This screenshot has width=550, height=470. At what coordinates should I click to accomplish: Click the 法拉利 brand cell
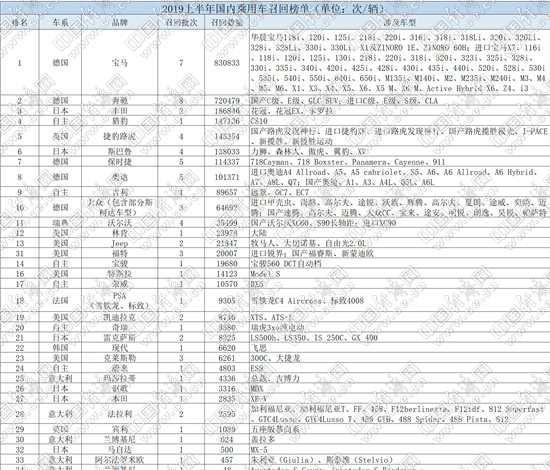click(120, 414)
